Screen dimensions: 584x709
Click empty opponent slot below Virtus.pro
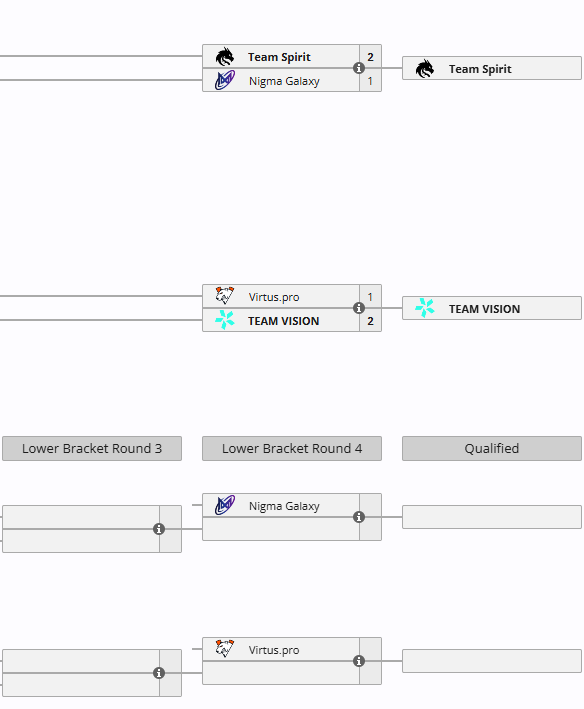[281, 673]
